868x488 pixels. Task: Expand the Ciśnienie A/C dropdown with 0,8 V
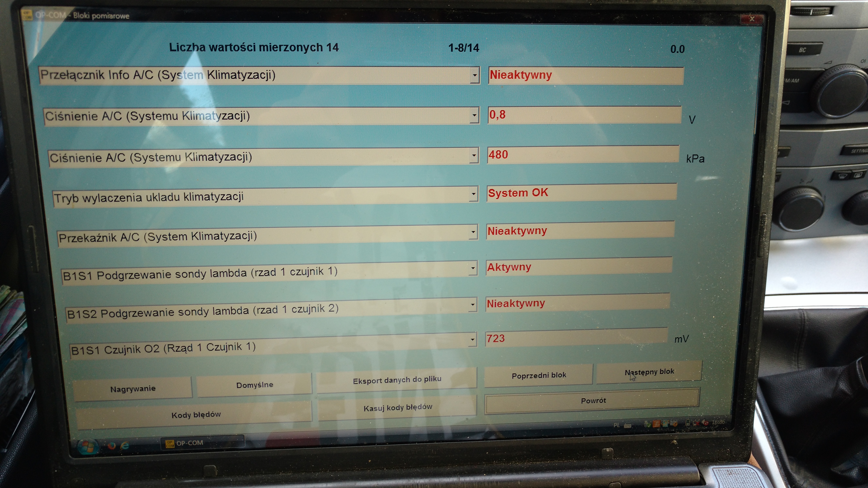click(x=474, y=116)
